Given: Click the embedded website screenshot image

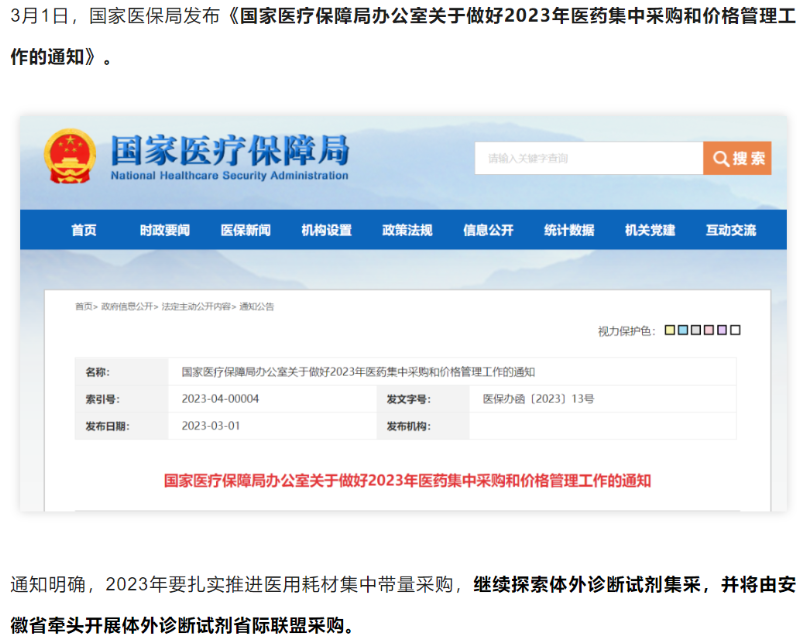Looking at the screenshot, I should click(x=403, y=313).
